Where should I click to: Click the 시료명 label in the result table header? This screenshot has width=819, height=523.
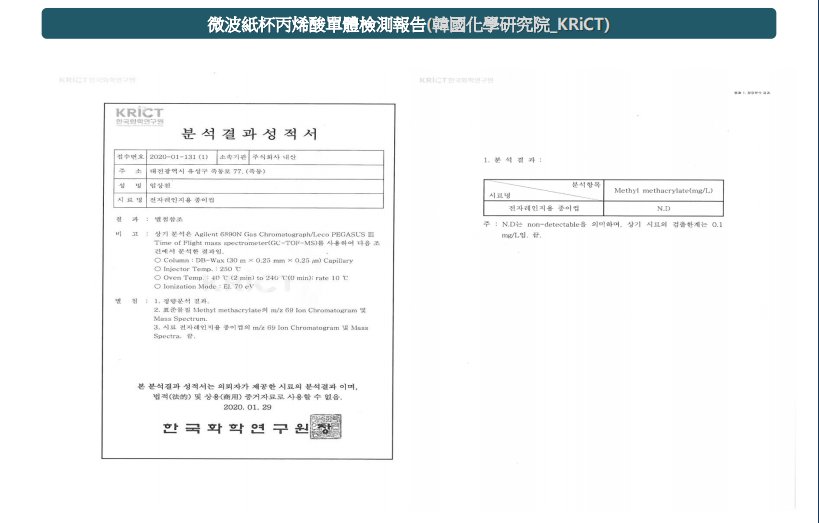tap(499, 195)
